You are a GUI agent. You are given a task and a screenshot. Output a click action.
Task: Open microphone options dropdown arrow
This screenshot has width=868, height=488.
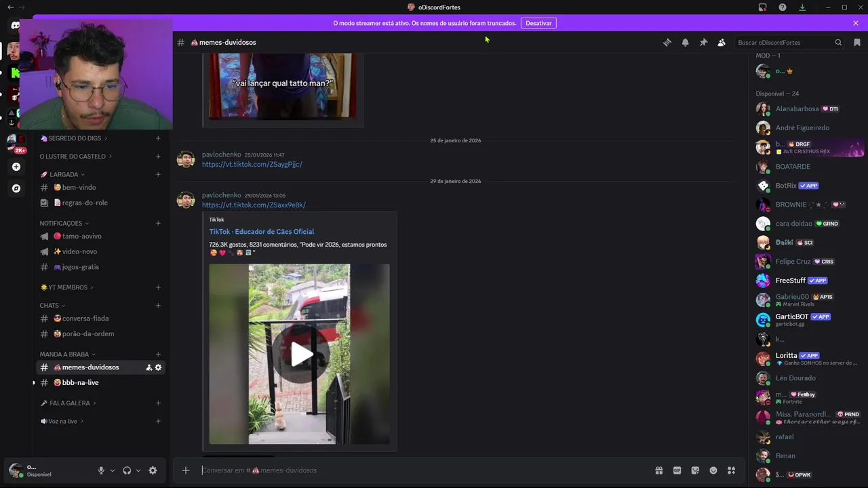(113, 470)
